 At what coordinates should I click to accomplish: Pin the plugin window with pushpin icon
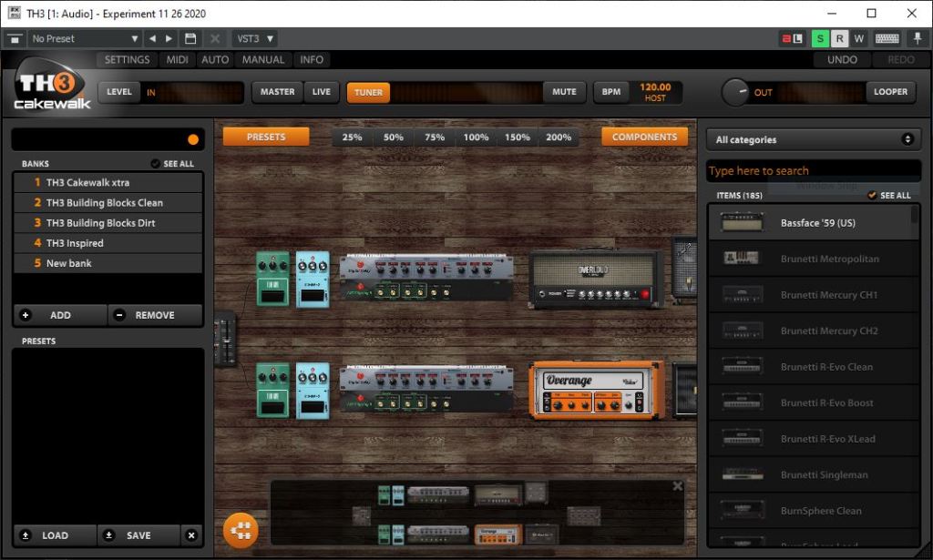(918, 39)
